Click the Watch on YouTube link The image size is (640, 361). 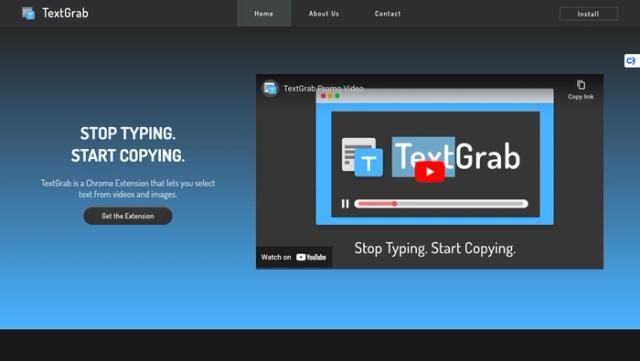tap(294, 257)
